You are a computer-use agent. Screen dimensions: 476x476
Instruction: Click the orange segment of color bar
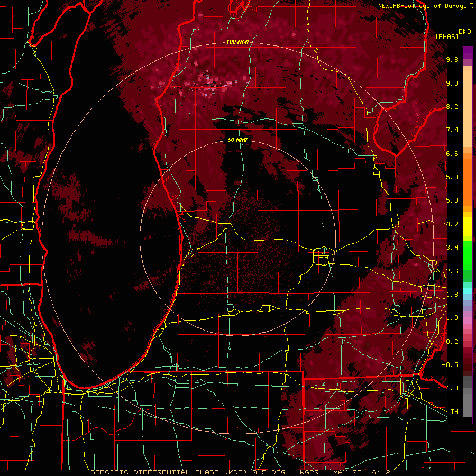(x=467, y=182)
